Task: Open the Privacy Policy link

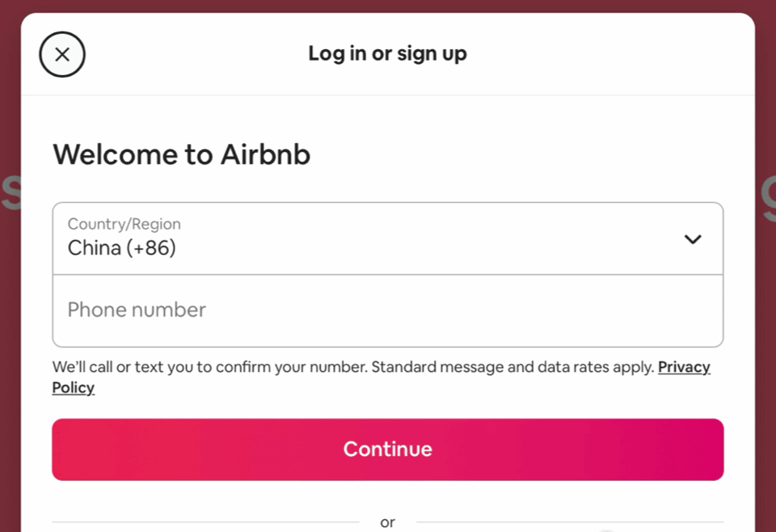Action: 684,367
